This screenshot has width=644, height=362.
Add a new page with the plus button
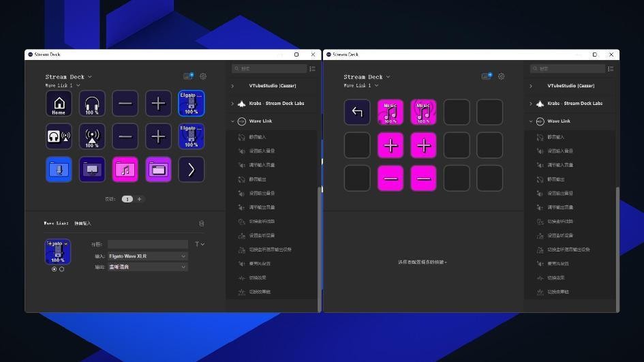click(140, 199)
